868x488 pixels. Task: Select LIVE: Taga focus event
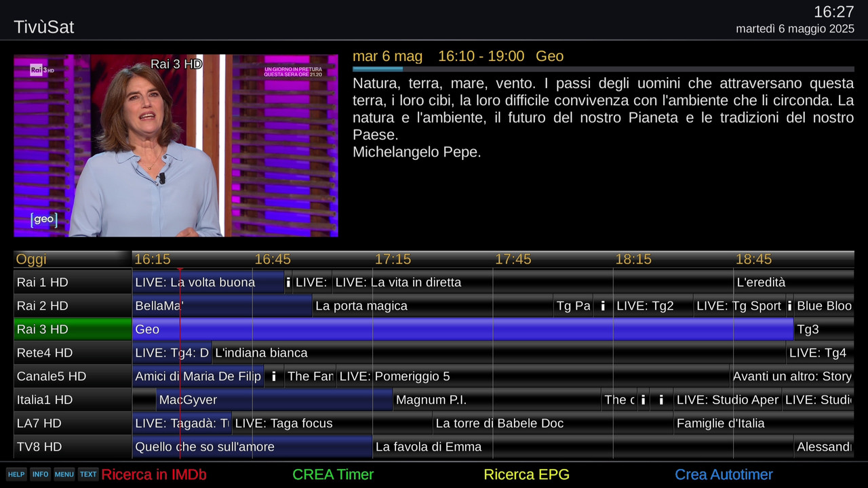[x=332, y=423]
